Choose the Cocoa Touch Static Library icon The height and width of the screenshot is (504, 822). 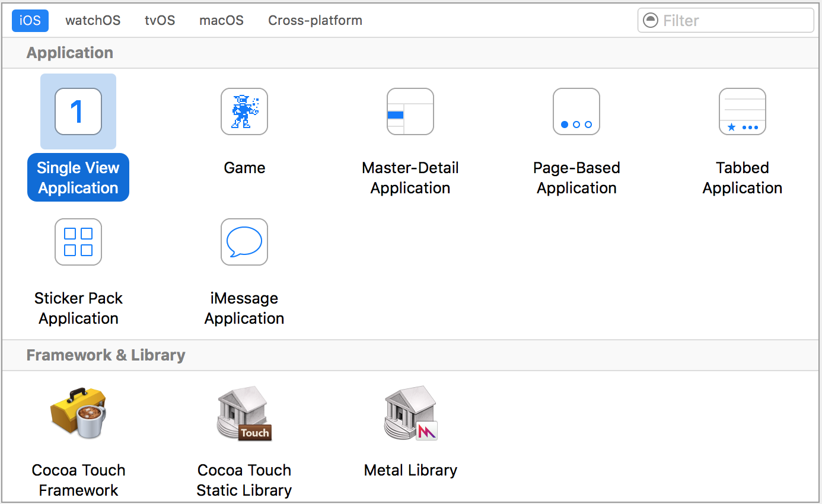tap(244, 414)
